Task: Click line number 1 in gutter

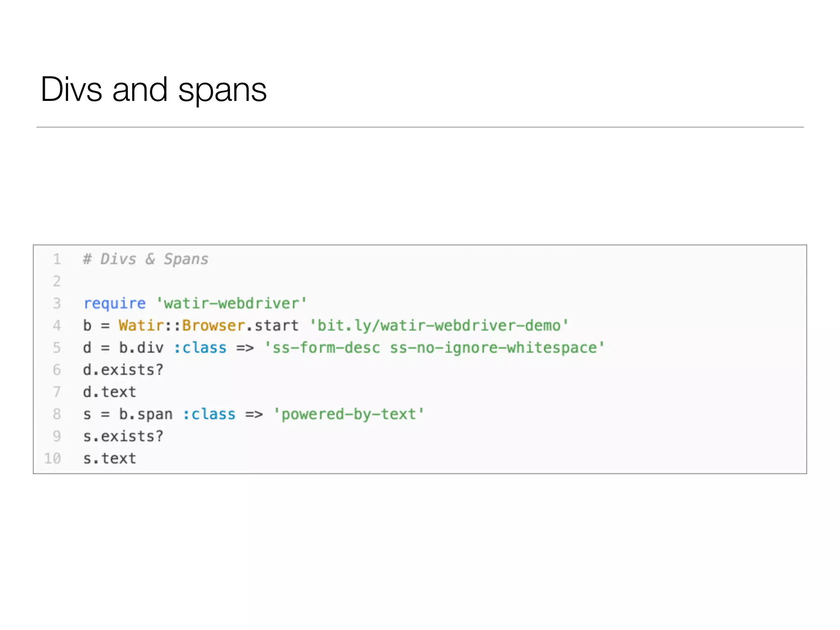Action: click(57, 259)
